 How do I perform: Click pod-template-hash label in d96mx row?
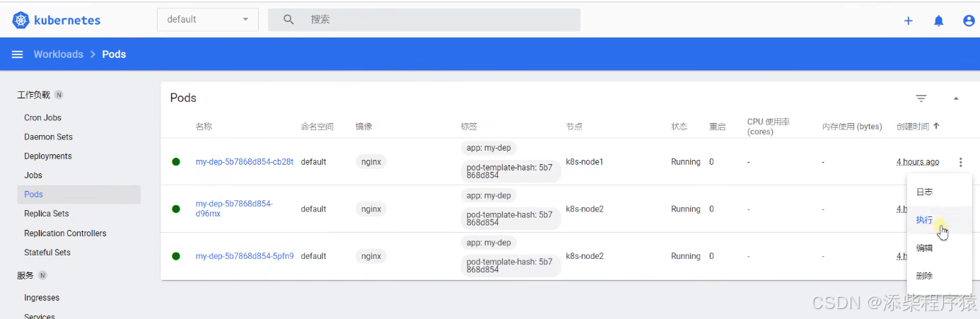(511, 219)
